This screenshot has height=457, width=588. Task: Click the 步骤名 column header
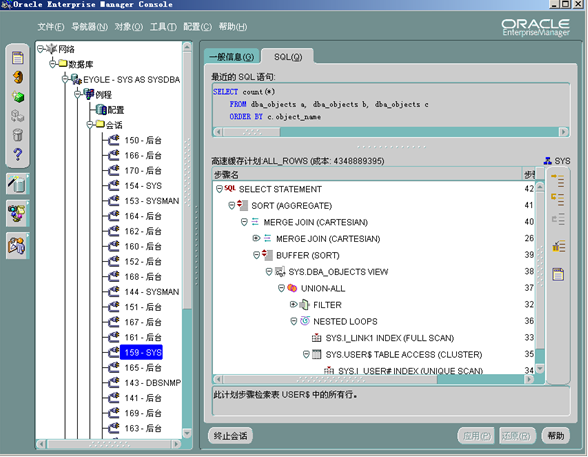click(x=368, y=174)
